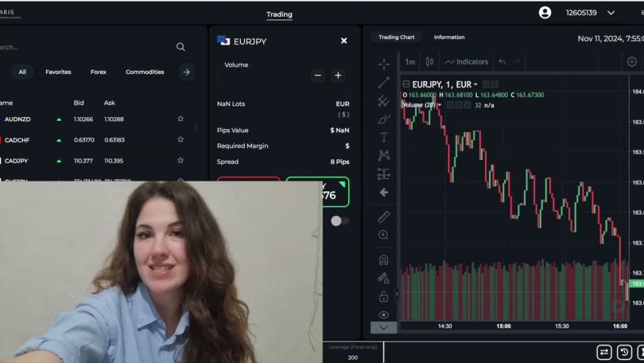Image resolution: width=644 pixels, height=363 pixels.
Task: Select the crosshair cursor tool
Action: pyautogui.click(x=384, y=64)
